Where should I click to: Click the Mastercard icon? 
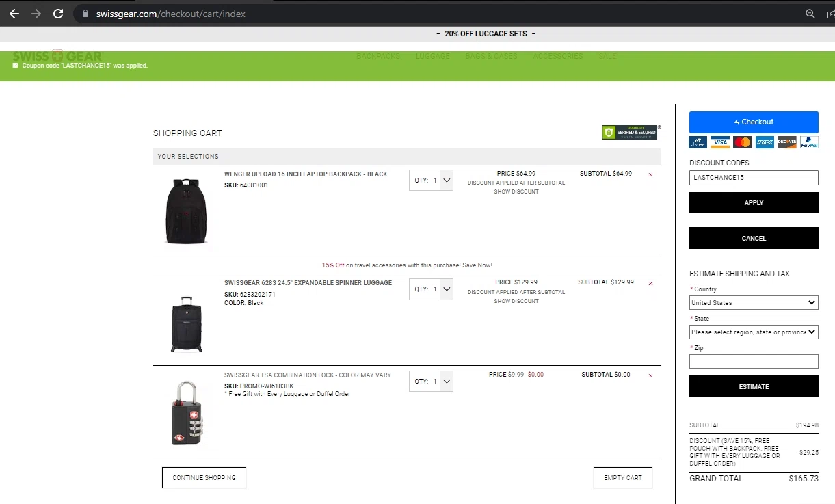pos(743,142)
